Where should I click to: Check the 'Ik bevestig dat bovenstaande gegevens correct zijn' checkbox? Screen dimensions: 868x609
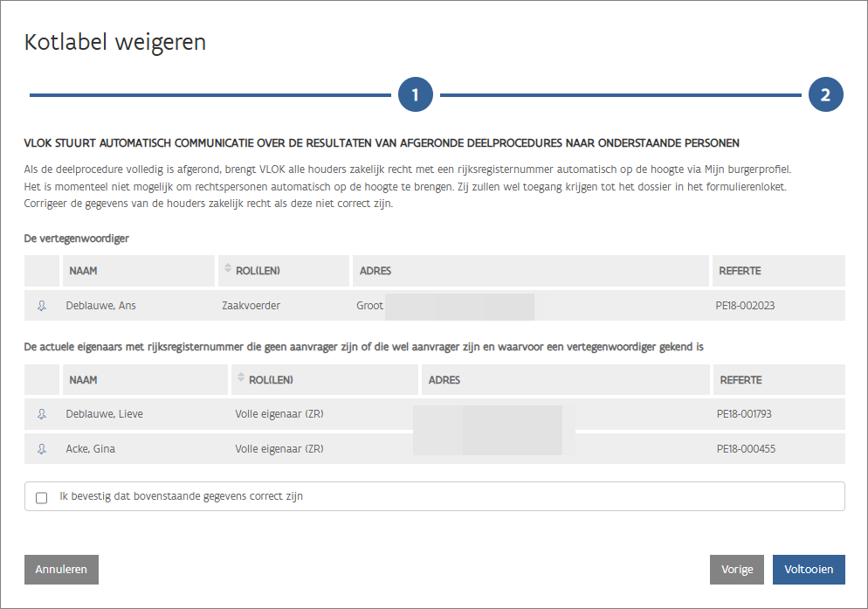[42, 497]
